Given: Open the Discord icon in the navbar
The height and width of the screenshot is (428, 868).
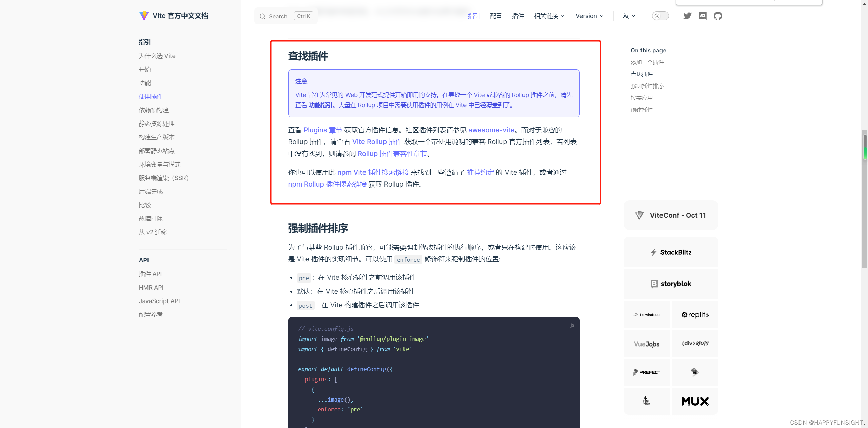Looking at the screenshot, I should (x=703, y=16).
